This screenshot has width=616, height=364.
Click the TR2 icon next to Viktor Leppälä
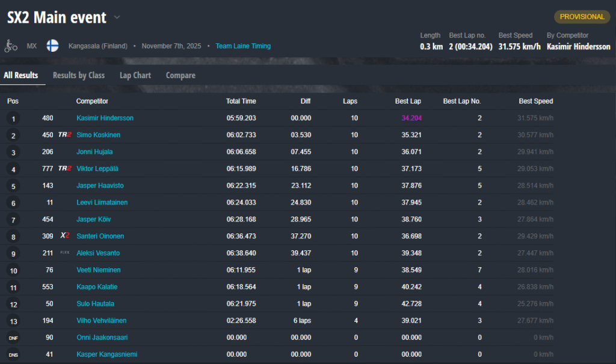pos(64,169)
